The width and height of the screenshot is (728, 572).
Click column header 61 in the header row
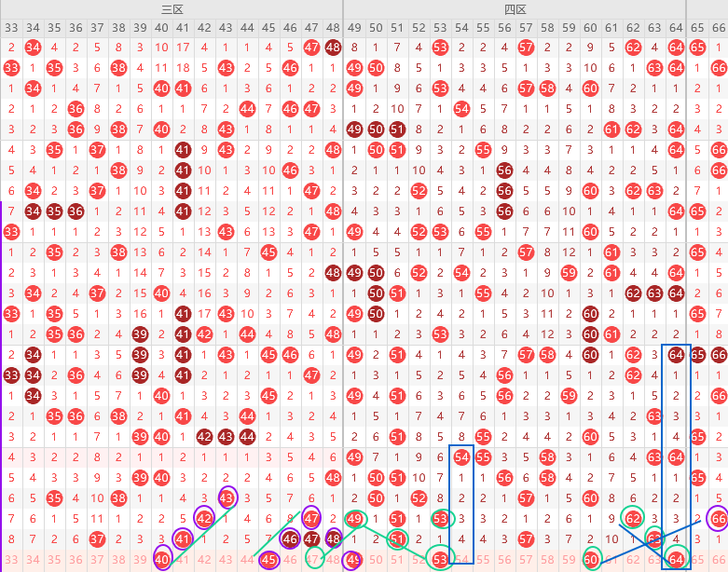point(611,28)
